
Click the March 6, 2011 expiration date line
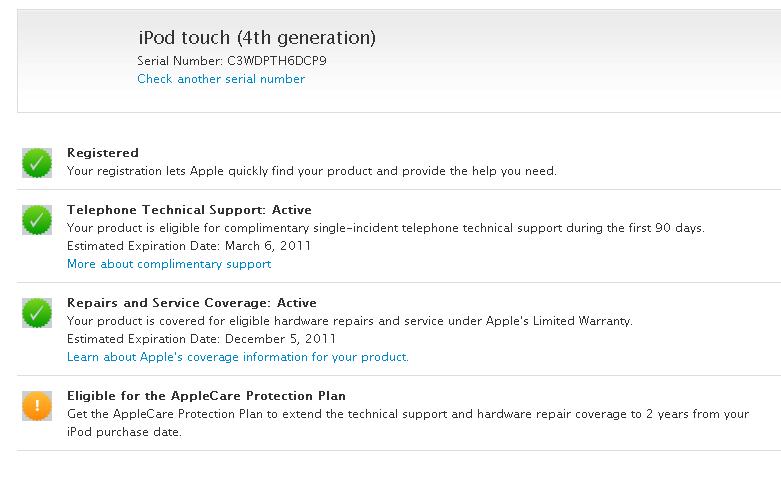(189, 246)
